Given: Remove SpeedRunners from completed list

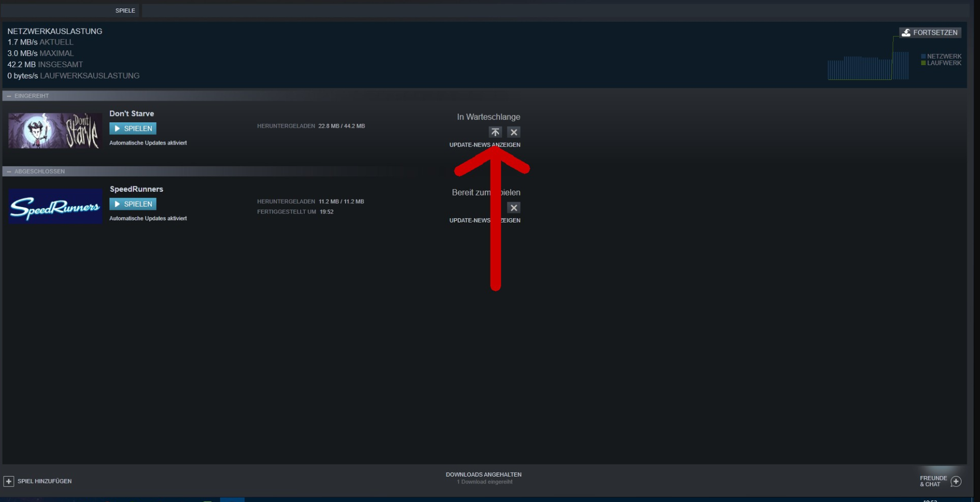Looking at the screenshot, I should (x=514, y=208).
